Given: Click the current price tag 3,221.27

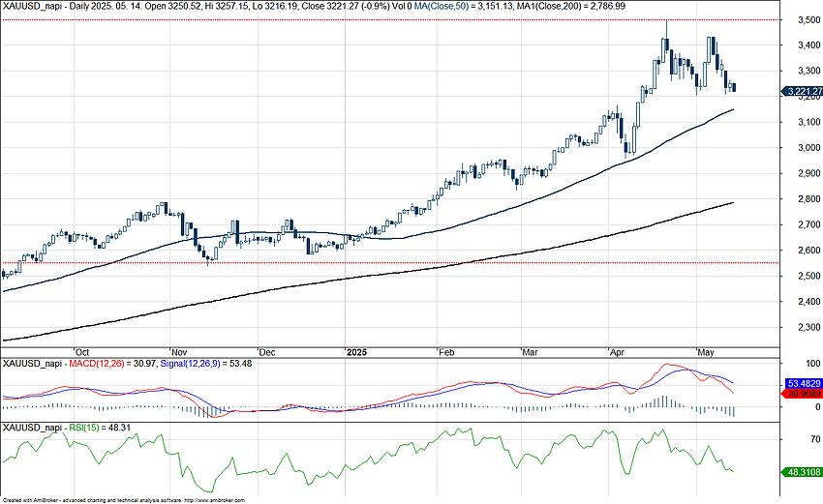Looking at the screenshot, I should (802, 92).
